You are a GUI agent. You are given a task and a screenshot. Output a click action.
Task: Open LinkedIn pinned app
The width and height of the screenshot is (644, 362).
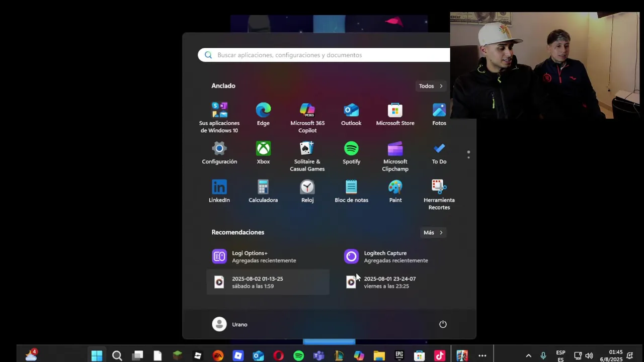tap(219, 192)
